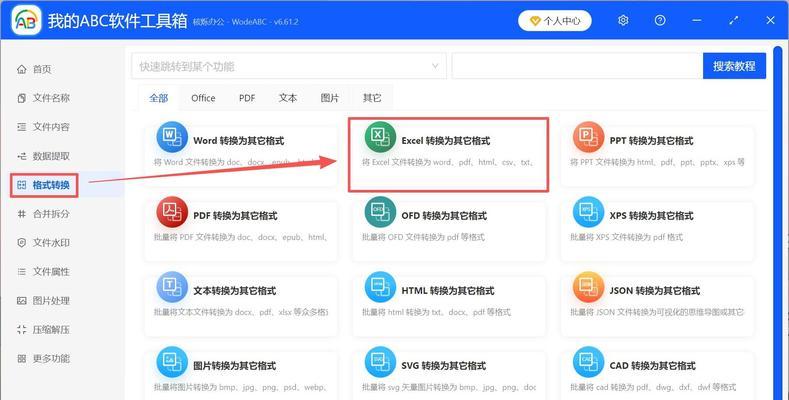Open 合并拆分 in the sidebar
The height and width of the screenshot is (400, 789).
[51, 214]
